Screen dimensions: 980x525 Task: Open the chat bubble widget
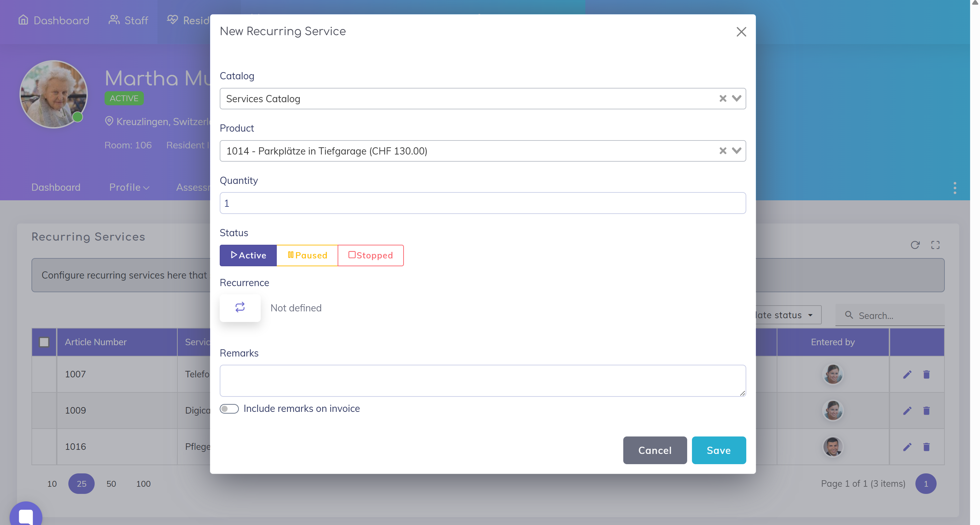(x=26, y=515)
